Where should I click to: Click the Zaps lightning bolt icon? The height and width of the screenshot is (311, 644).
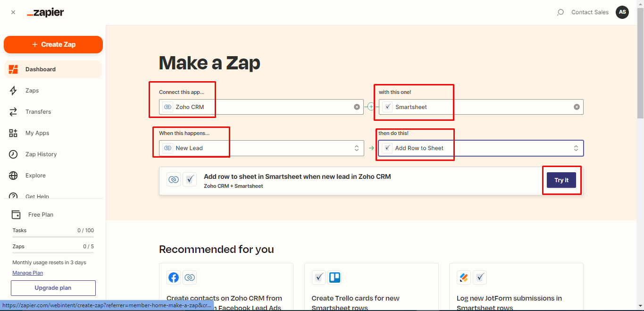point(14,91)
